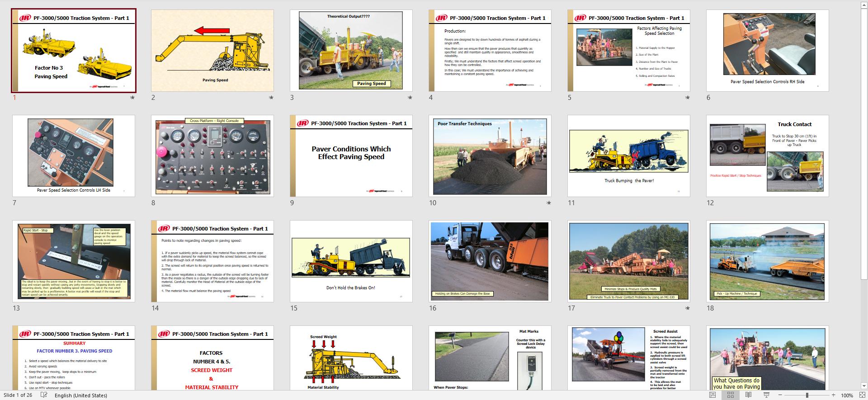
Task: Select slide 10 Poor Transfer Techniques
Action: tap(490, 156)
